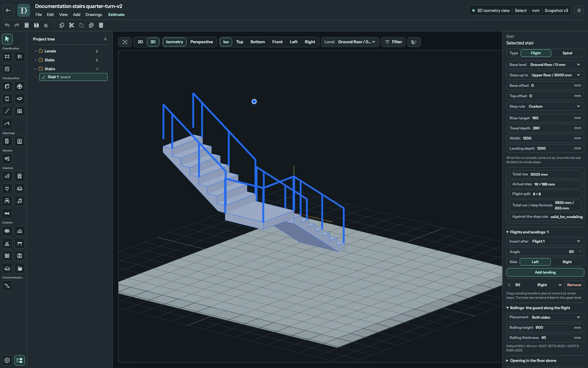The height and width of the screenshot is (368, 588).
Task: Open the Level Ground floor selector
Action: (350, 42)
